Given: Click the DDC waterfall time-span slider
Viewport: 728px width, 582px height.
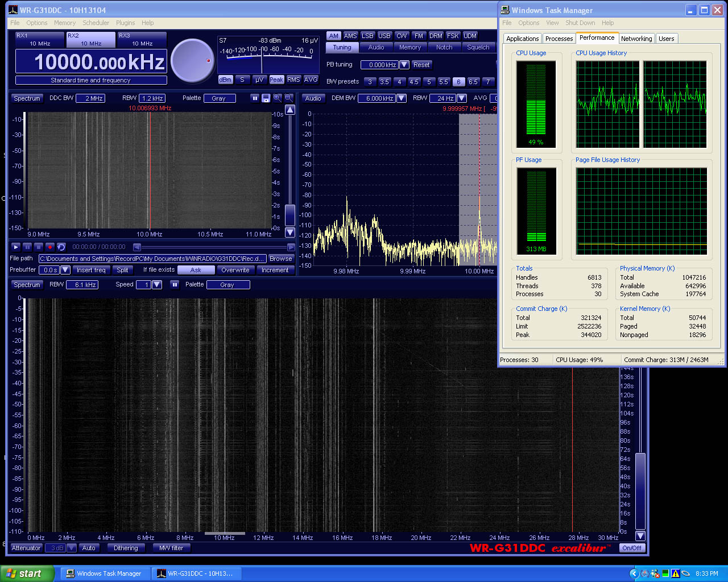Looking at the screenshot, I should (290, 215).
